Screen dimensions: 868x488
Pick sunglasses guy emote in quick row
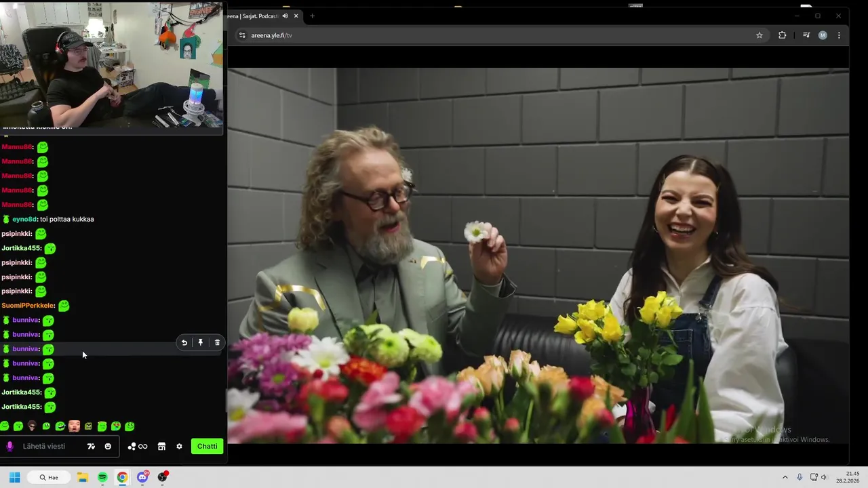32,426
